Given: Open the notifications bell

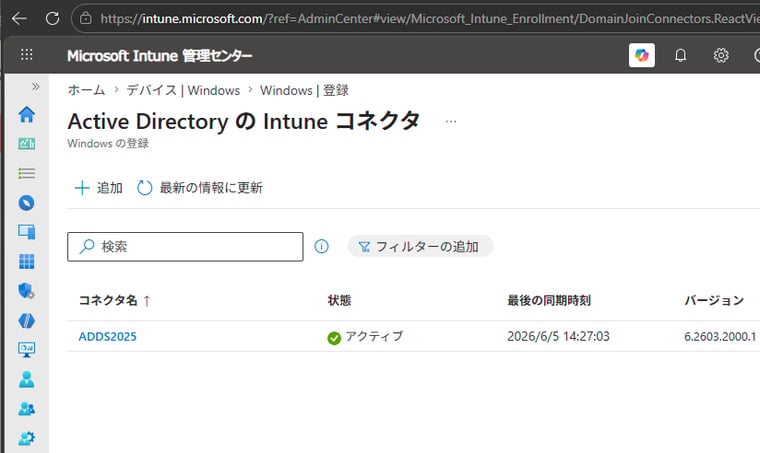Looking at the screenshot, I should [681, 55].
